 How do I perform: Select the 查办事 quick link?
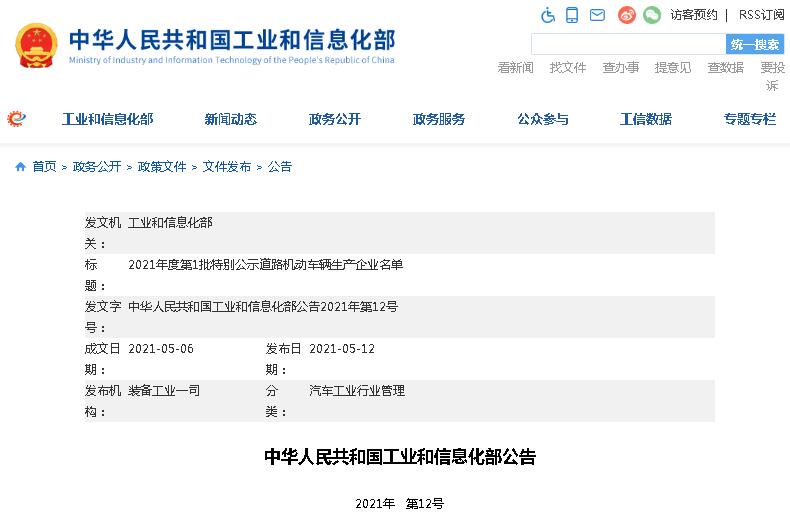[621, 68]
